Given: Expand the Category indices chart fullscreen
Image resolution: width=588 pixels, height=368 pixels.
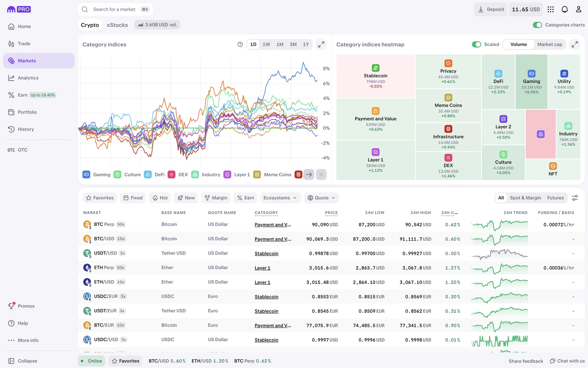Looking at the screenshot, I should pyautogui.click(x=321, y=44).
